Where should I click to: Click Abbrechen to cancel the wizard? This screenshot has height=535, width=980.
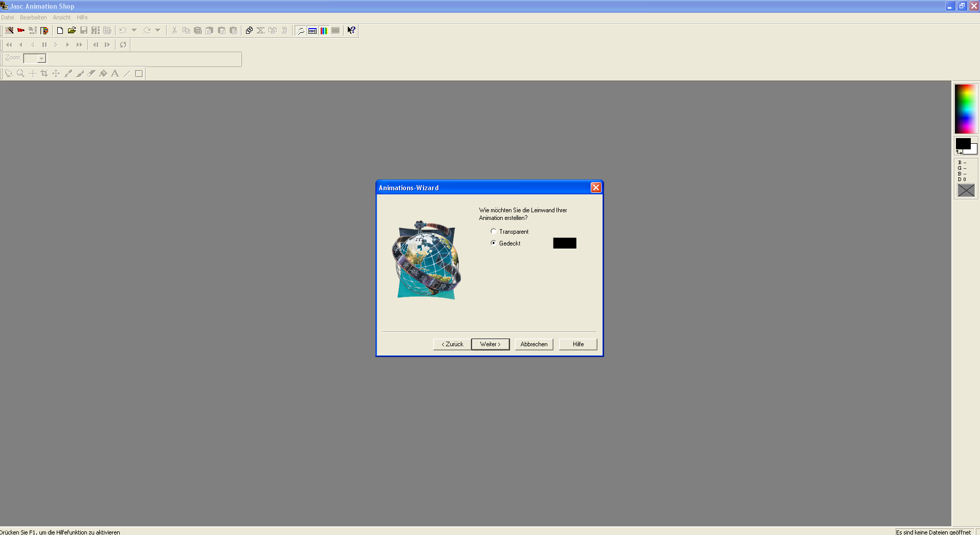[533, 344]
